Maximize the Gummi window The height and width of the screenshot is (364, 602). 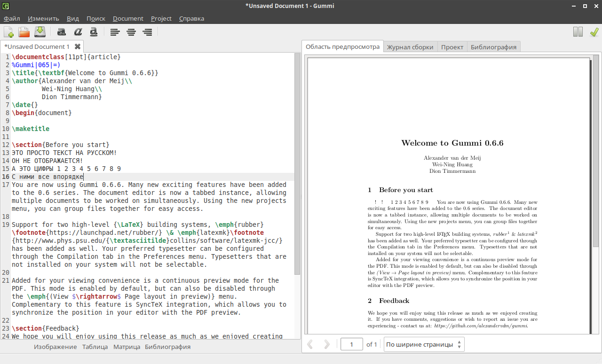(x=585, y=6)
